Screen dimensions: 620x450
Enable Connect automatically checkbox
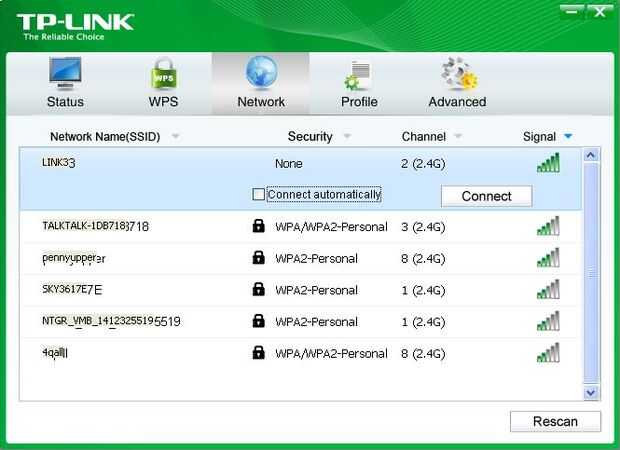258,194
